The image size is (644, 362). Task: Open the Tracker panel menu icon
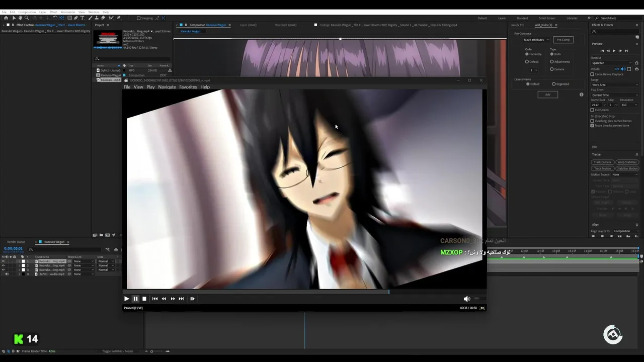(x=637, y=154)
